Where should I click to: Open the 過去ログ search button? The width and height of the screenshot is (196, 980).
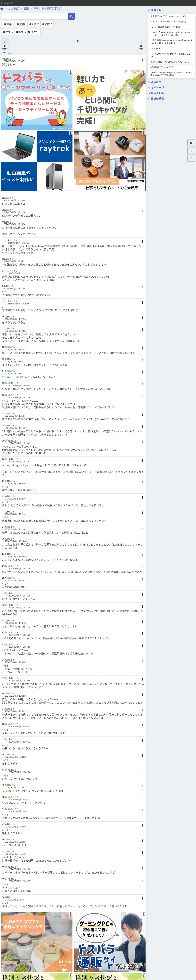pyautogui.click(x=34, y=32)
